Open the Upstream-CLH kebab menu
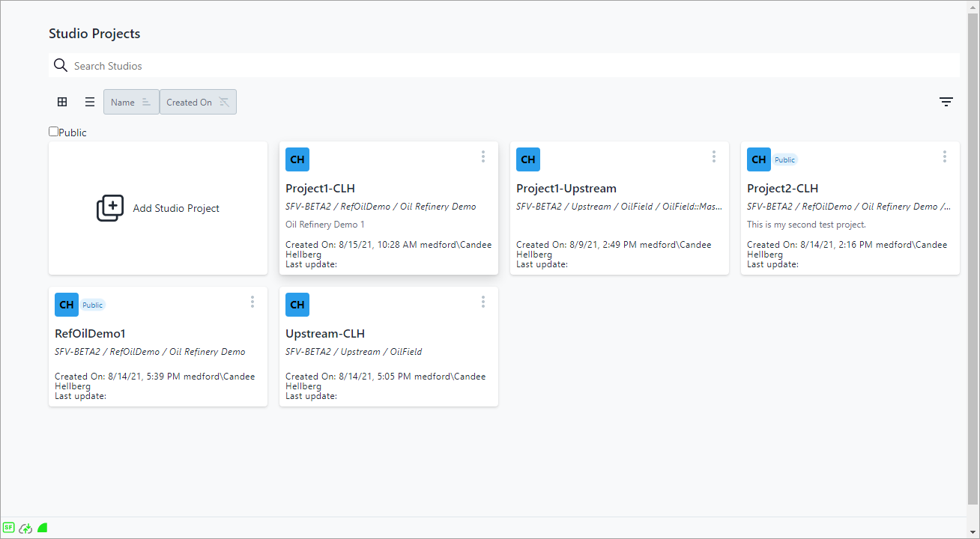 pos(483,302)
